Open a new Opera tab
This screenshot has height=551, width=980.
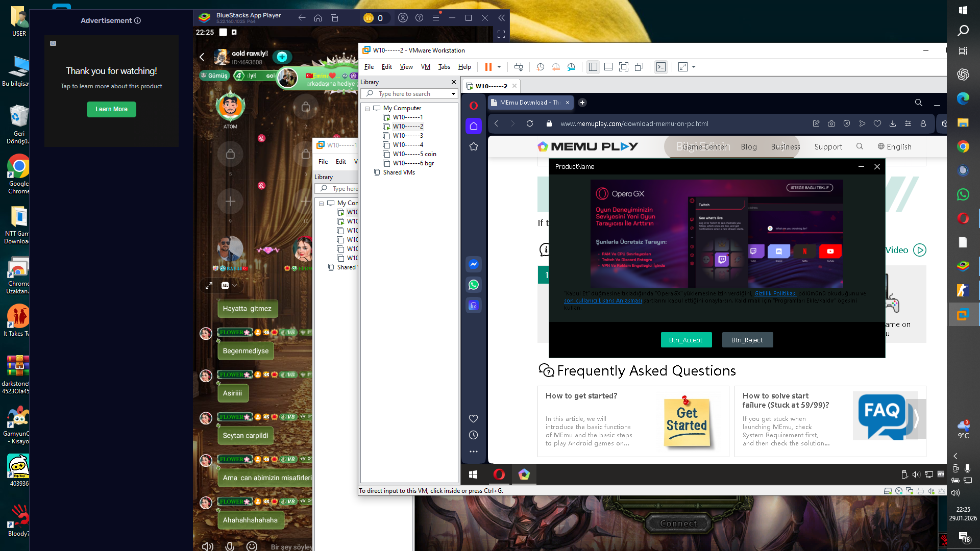coord(582,103)
